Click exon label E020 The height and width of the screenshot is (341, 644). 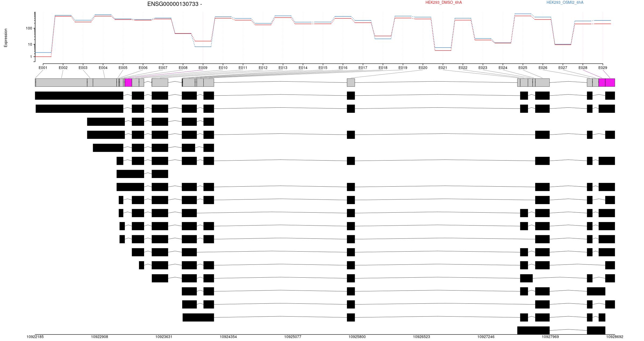click(423, 68)
